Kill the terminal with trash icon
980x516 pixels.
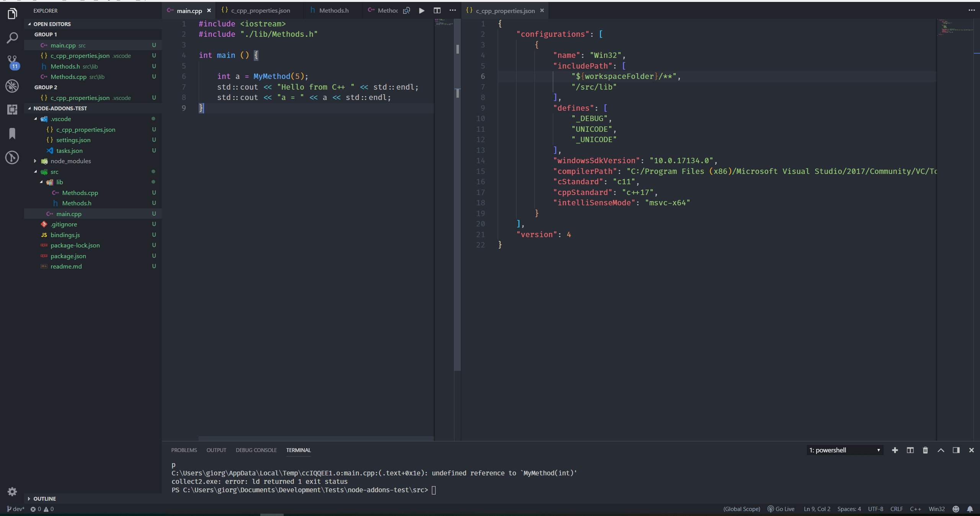(x=925, y=450)
